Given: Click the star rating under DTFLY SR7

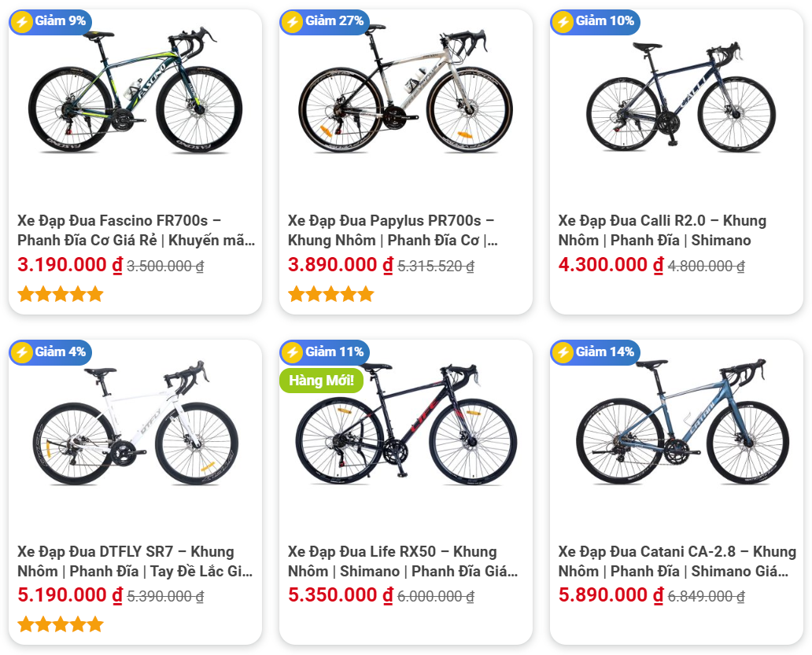Looking at the screenshot, I should [x=61, y=625].
